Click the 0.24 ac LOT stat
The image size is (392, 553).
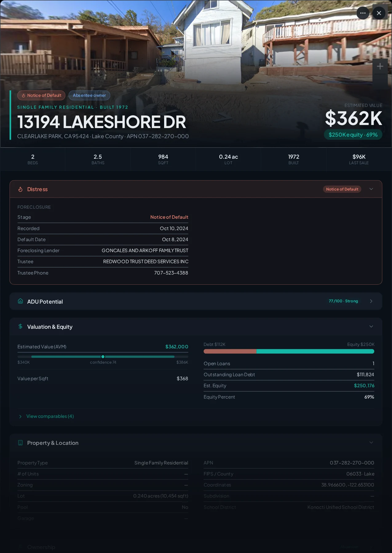[228, 159]
